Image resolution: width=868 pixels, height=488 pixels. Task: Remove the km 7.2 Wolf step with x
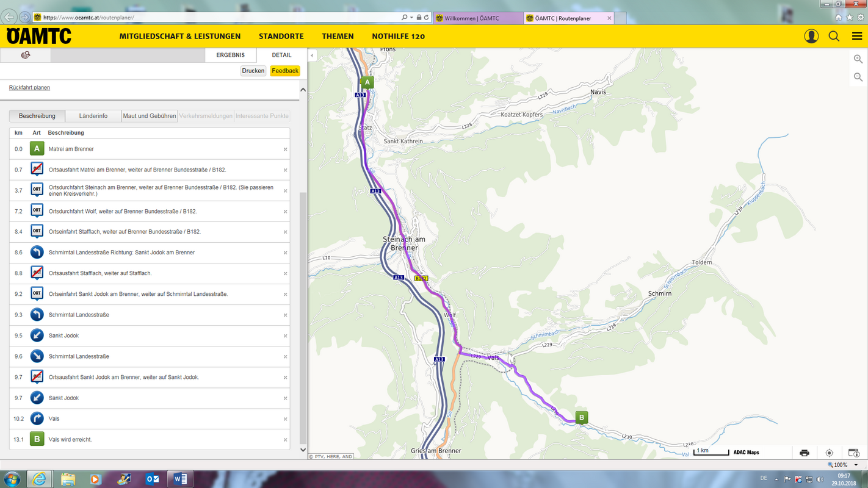285,212
